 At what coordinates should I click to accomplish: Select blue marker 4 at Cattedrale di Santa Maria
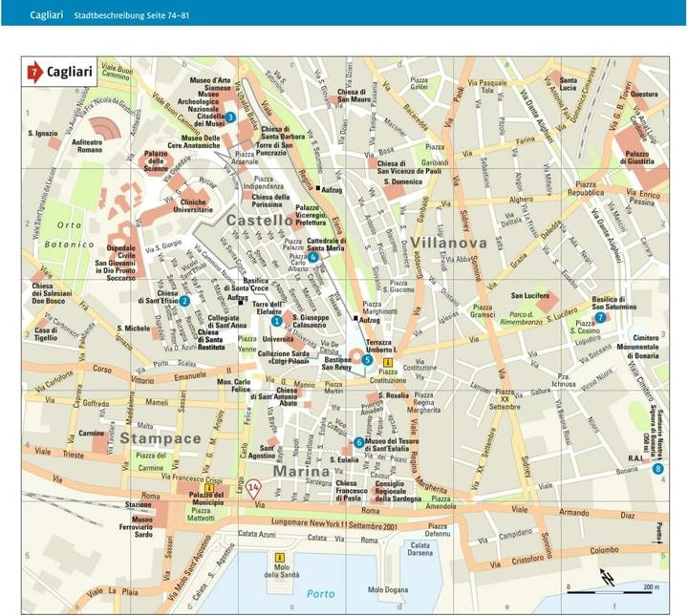point(312,257)
